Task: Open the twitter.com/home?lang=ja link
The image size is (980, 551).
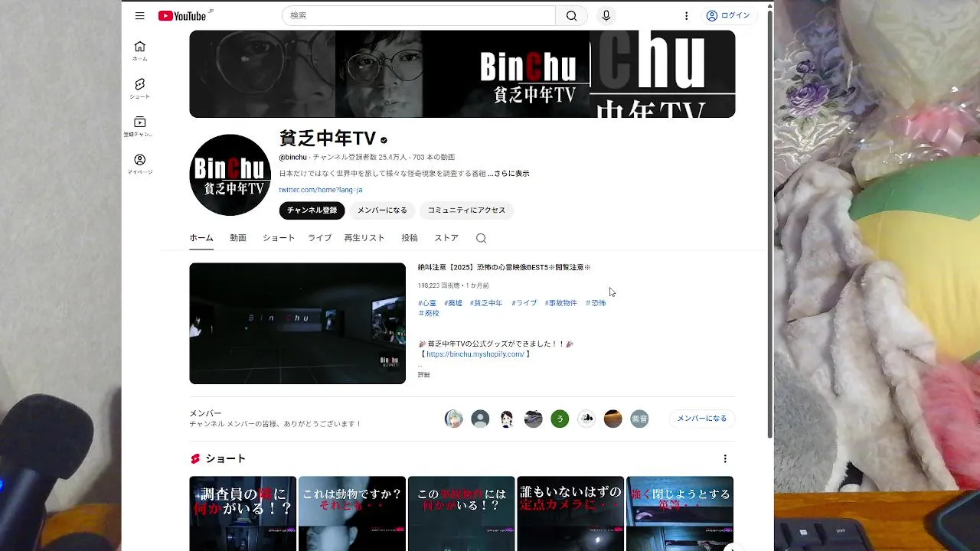Action: click(320, 190)
